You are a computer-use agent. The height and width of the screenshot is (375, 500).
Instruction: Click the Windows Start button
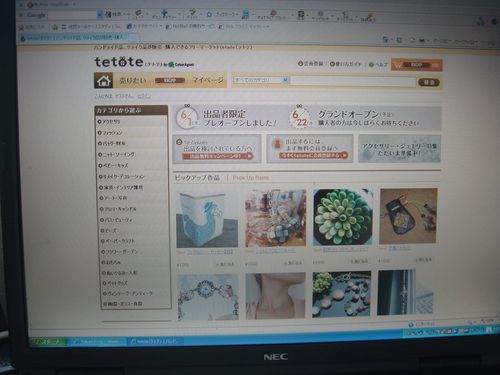coord(48,342)
